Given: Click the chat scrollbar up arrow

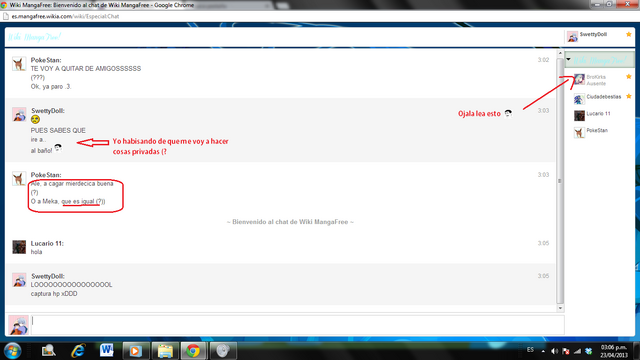Looking at the screenshot, I should click(x=560, y=53).
